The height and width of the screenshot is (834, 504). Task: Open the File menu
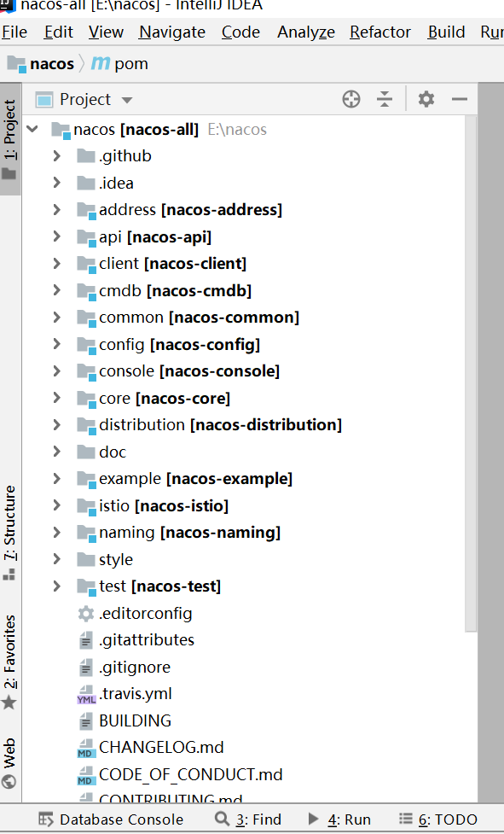point(14,32)
